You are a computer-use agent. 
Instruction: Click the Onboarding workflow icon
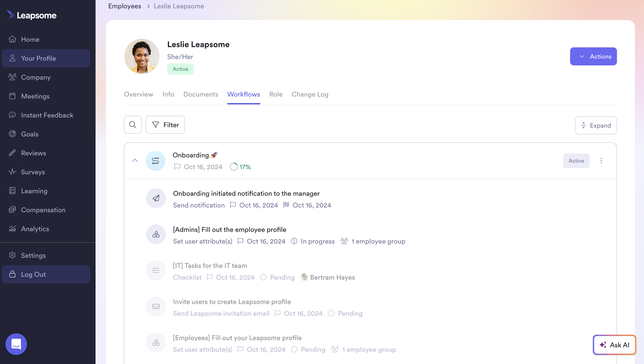point(155,161)
